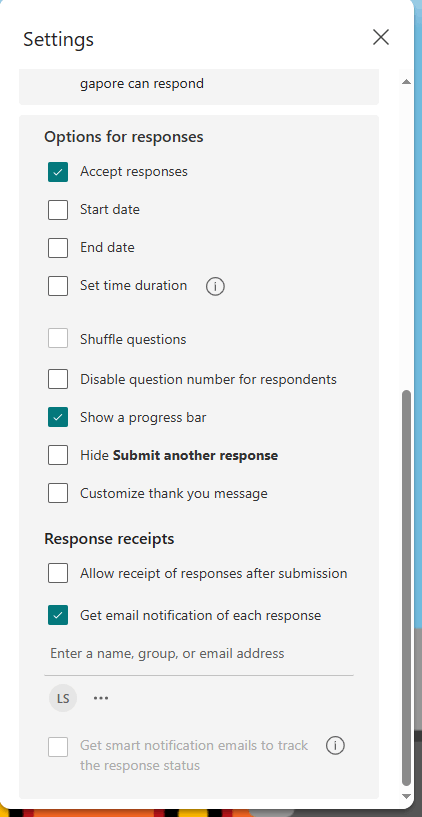Check Allow receipt of responses after submission
This screenshot has height=817, width=422.
(58, 573)
